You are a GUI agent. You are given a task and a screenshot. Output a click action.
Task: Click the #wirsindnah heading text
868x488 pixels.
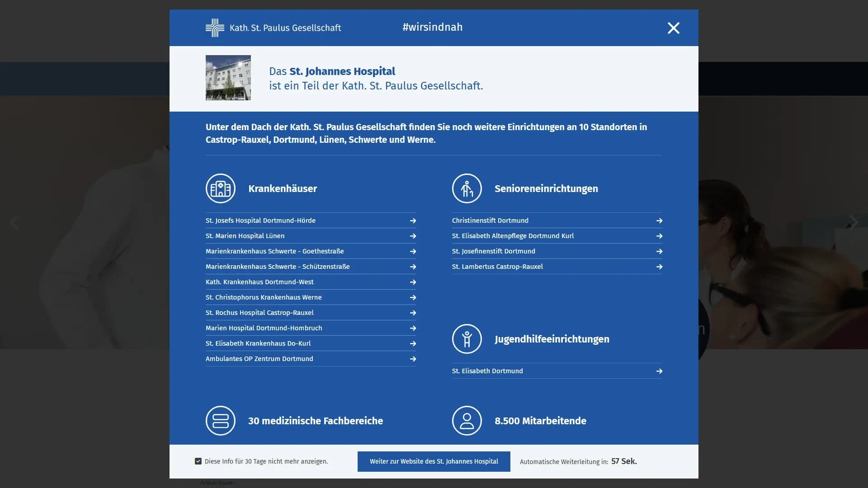click(x=432, y=27)
